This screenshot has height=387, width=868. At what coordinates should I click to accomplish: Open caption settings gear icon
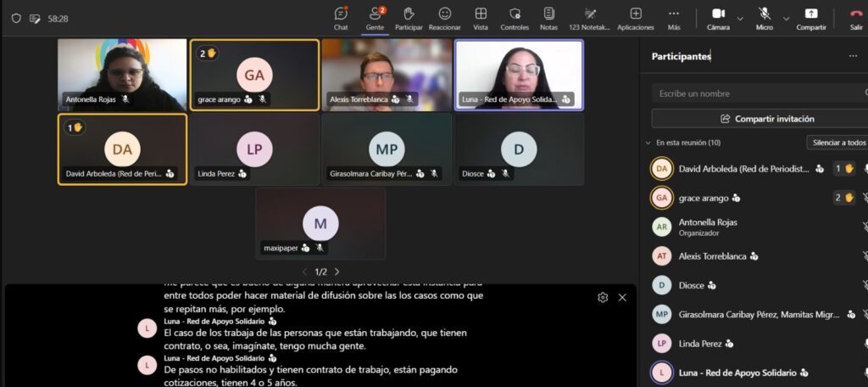tap(603, 298)
